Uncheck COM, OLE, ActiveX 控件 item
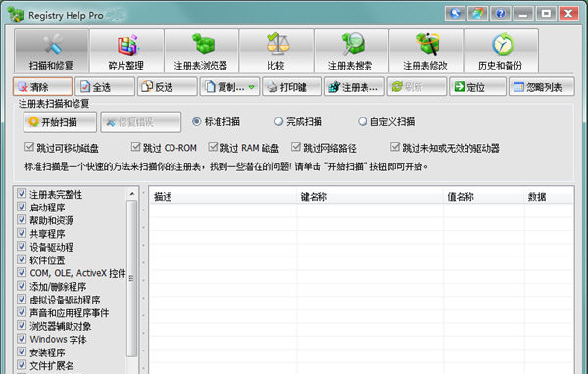Screen dimensions: 588x374 click(x=22, y=272)
